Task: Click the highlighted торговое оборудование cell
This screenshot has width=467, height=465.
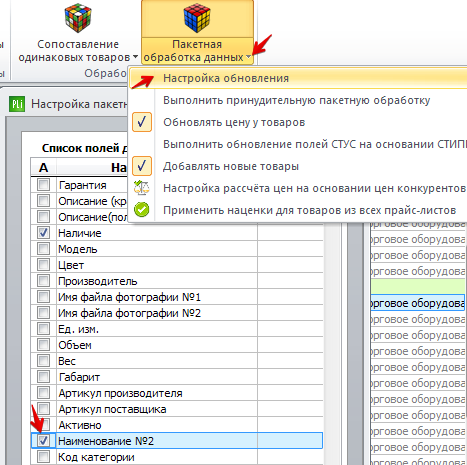Action: (418, 303)
